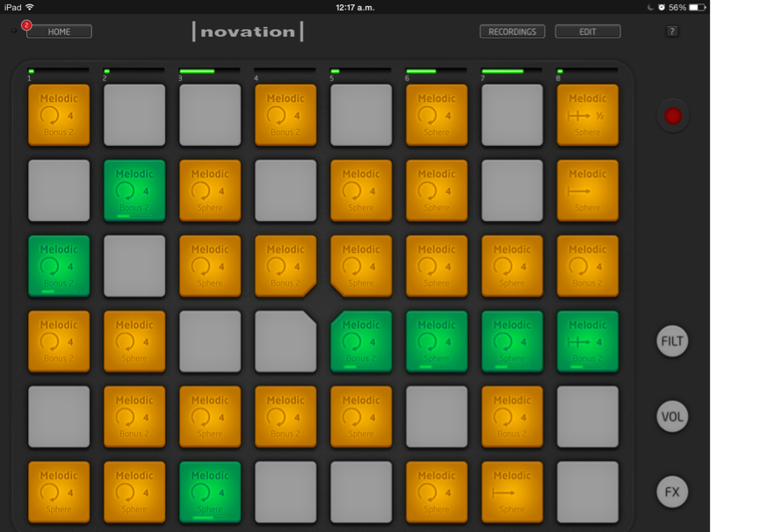
Task: Tap the EDIT button
Action: pos(588,32)
